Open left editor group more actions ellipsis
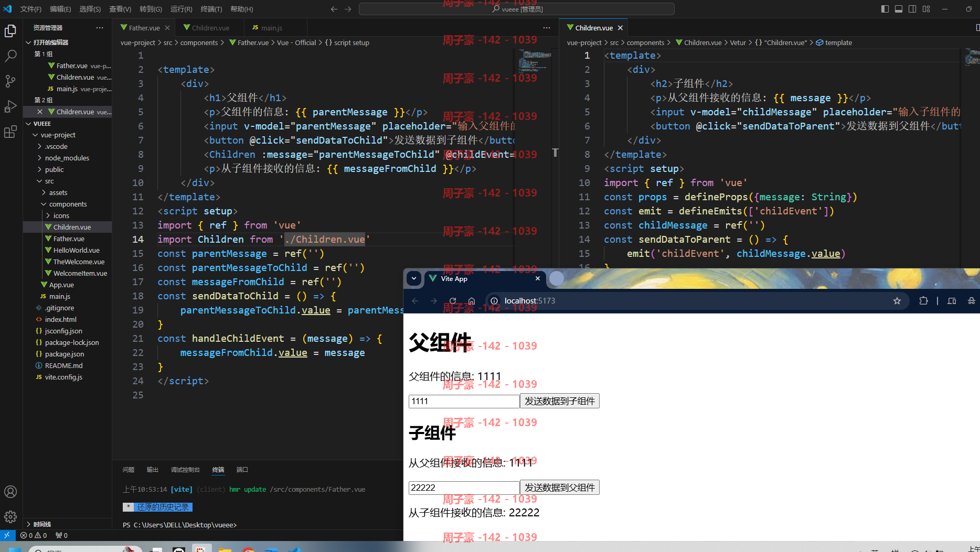This screenshot has height=552, width=980. [547, 28]
